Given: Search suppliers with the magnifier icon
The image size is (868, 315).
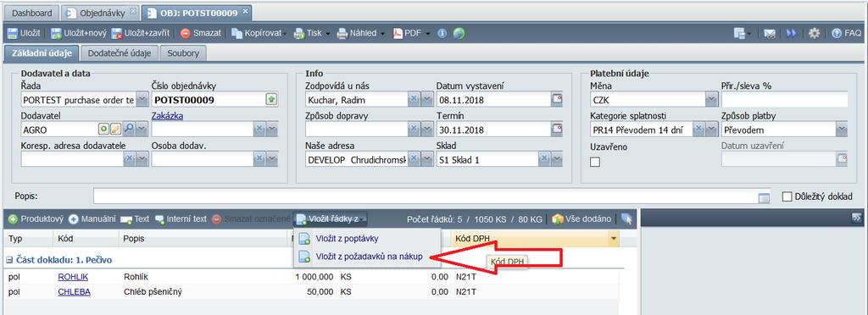Looking at the screenshot, I should tap(129, 130).
